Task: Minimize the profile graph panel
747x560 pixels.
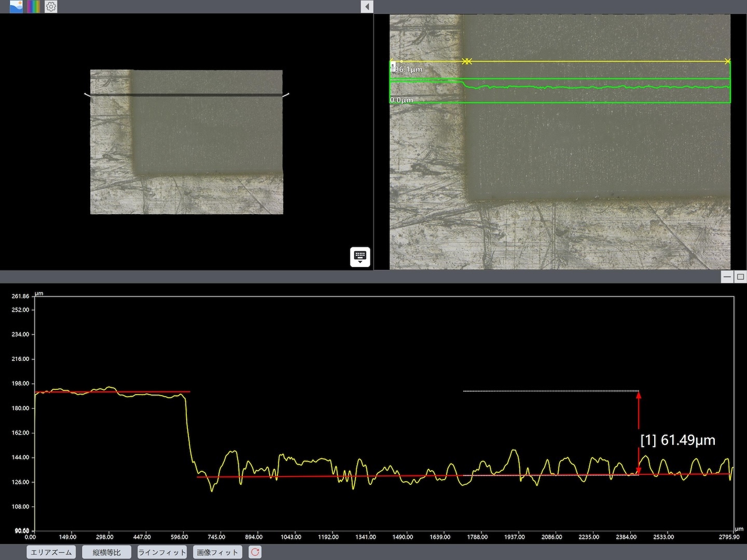Action: (x=727, y=277)
